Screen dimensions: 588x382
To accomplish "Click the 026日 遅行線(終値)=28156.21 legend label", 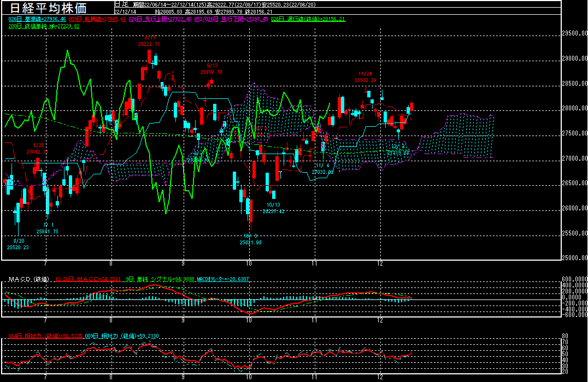I will [308, 19].
